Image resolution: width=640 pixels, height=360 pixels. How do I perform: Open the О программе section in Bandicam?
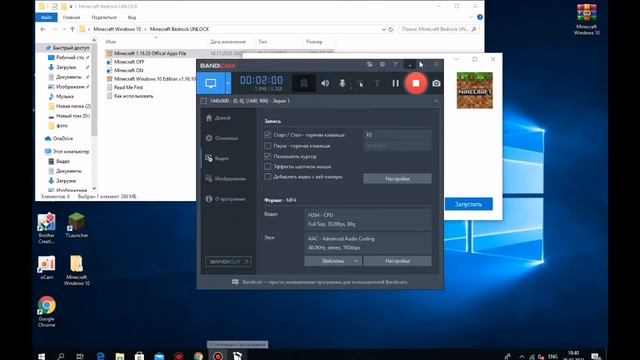(x=226, y=199)
